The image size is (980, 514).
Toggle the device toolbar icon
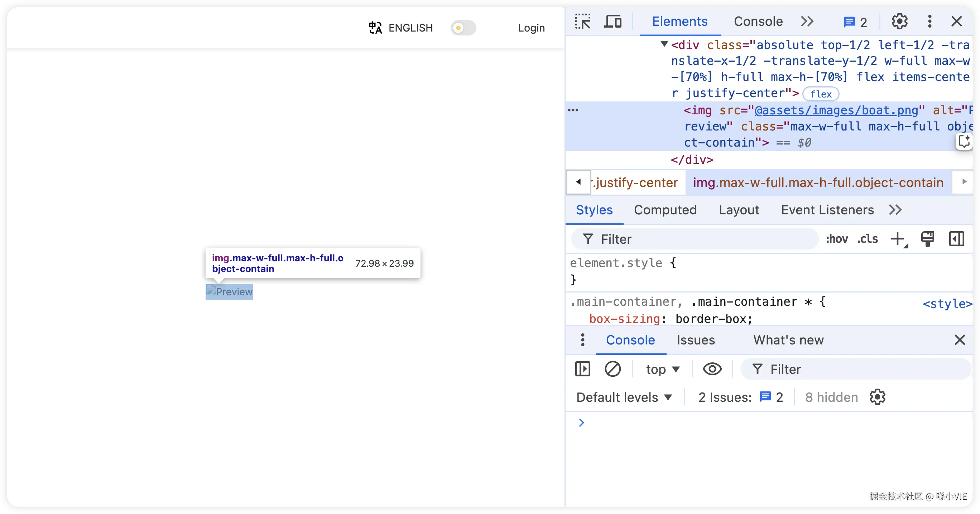[613, 21]
